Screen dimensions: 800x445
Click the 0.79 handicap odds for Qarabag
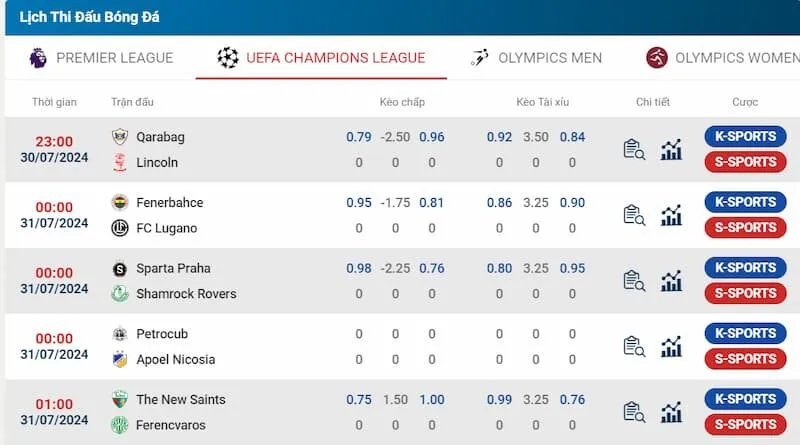point(359,137)
